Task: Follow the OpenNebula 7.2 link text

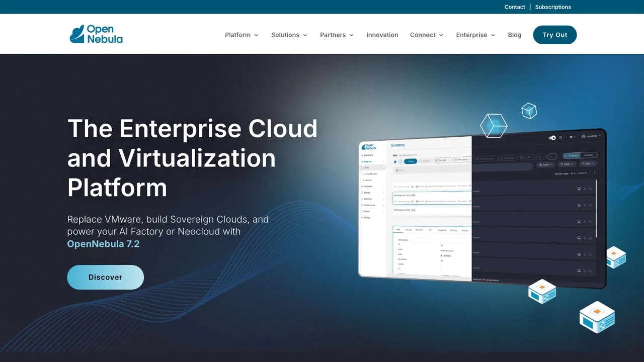Action: coord(104,244)
